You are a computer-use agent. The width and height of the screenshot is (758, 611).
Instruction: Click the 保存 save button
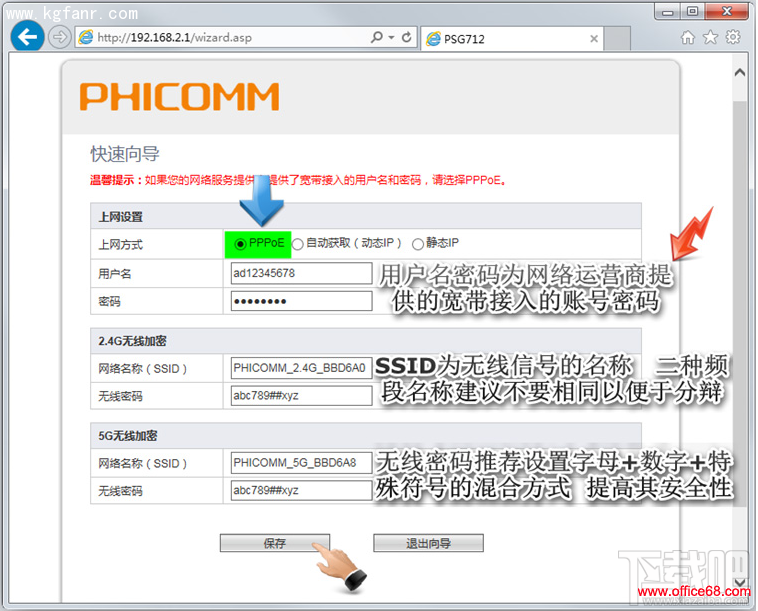point(275,543)
